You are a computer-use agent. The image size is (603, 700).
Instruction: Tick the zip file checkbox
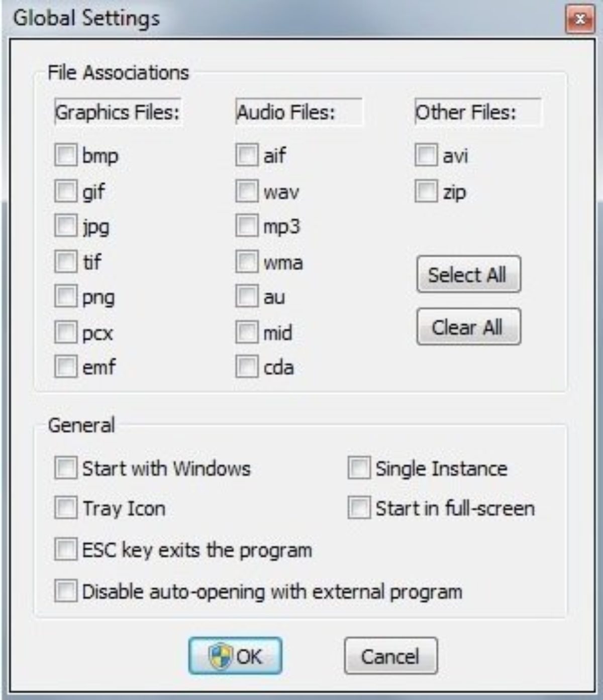tap(426, 191)
